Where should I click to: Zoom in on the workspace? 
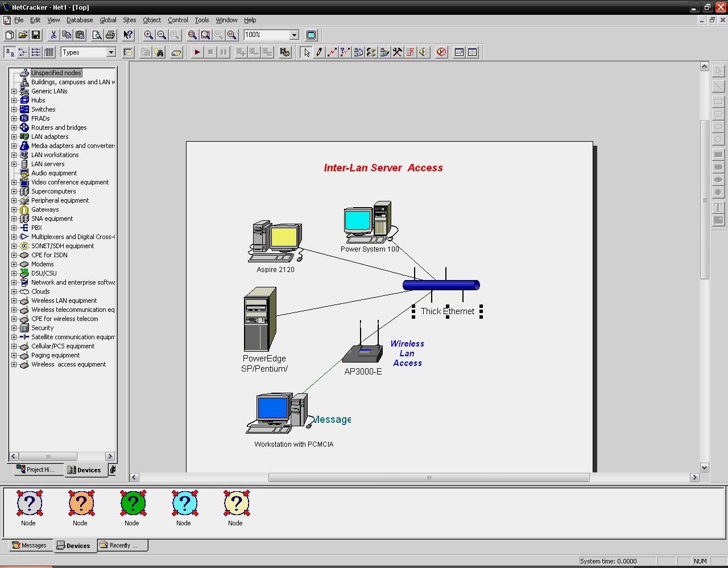148,35
